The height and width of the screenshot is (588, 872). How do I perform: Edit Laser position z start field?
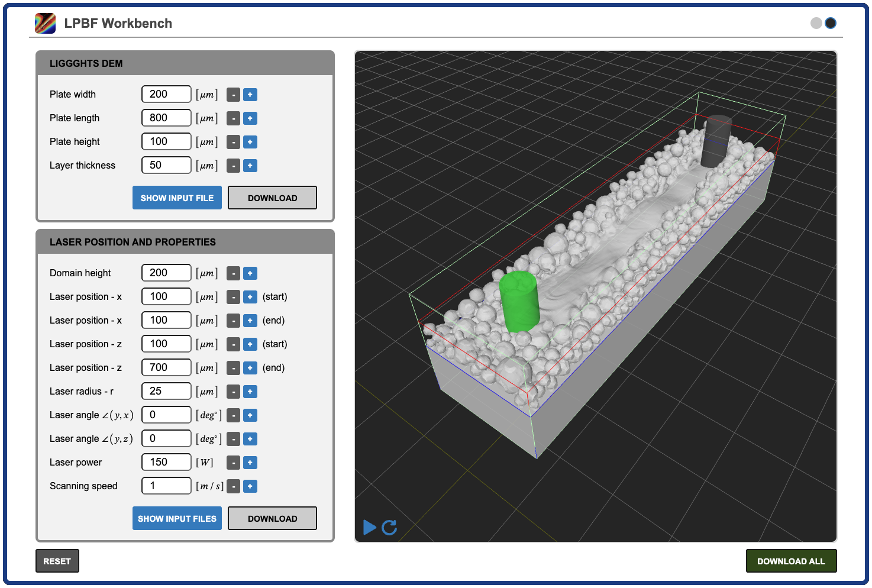(x=166, y=344)
